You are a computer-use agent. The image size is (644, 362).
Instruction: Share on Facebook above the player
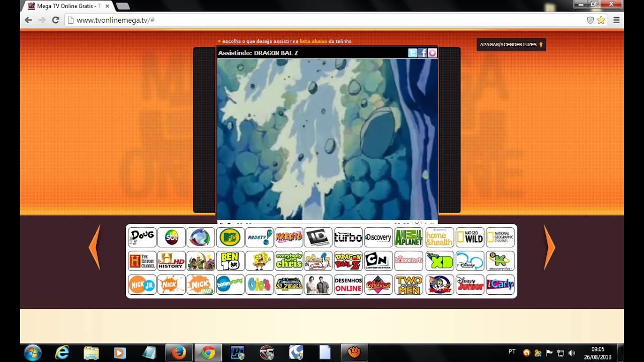(423, 53)
